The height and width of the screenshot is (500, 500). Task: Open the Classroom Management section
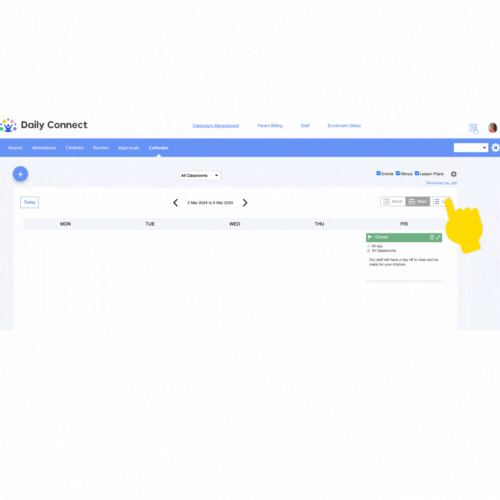pyautogui.click(x=216, y=126)
